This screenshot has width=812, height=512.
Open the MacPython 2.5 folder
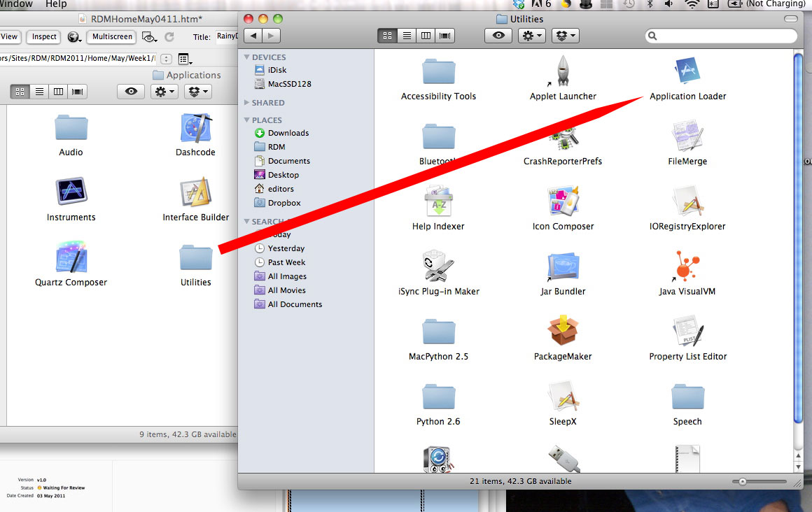pyautogui.click(x=438, y=332)
